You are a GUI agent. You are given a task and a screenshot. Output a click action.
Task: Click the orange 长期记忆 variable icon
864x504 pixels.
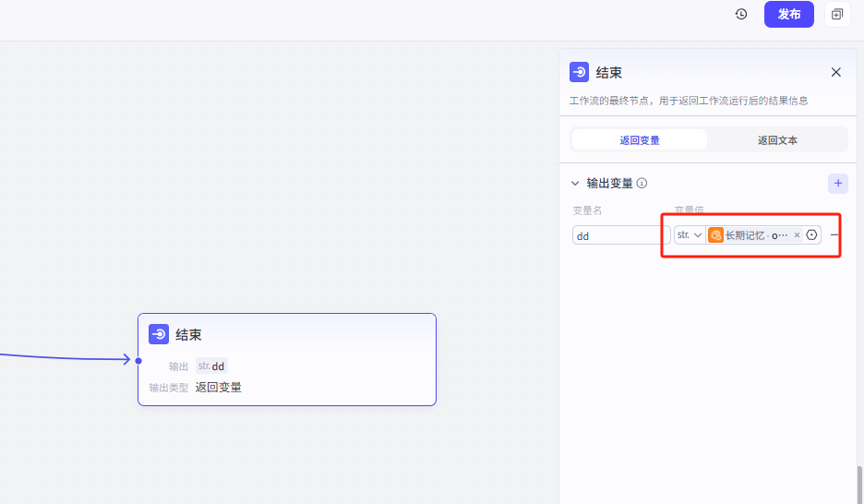tap(715, 235)
